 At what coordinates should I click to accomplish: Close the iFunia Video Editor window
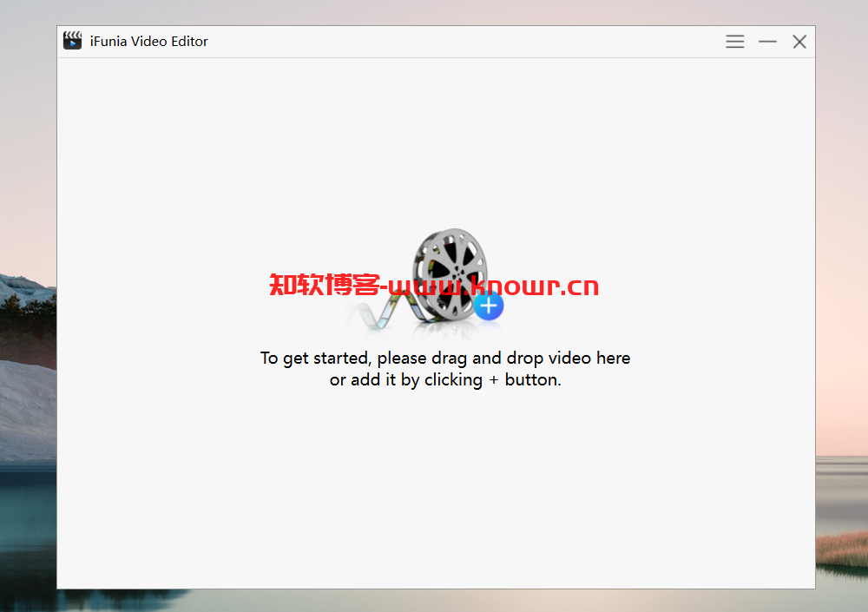point(799,42)
